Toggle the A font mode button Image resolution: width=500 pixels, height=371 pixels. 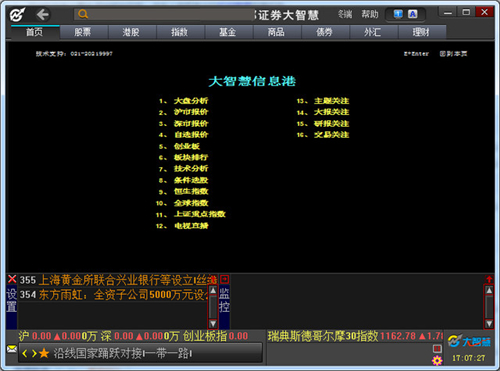pyautogui.click(x=413, y=14)
